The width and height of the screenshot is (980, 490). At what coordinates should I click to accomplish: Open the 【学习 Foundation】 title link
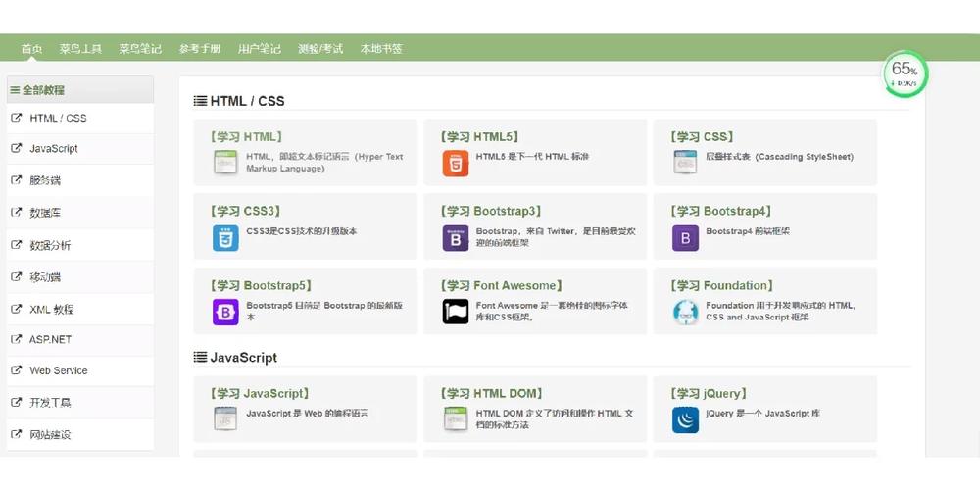721,285
